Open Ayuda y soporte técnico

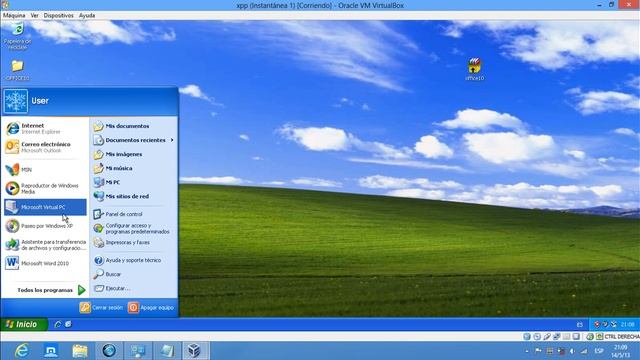coord(134,260)
